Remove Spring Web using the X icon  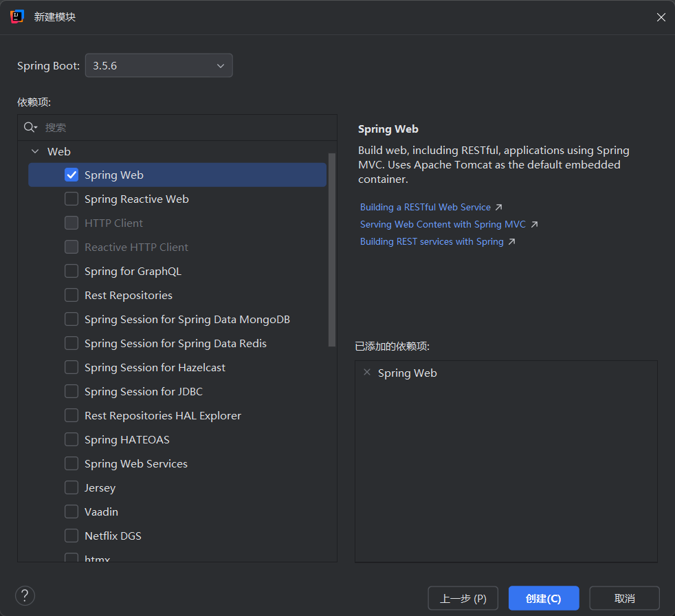[367, 373]
